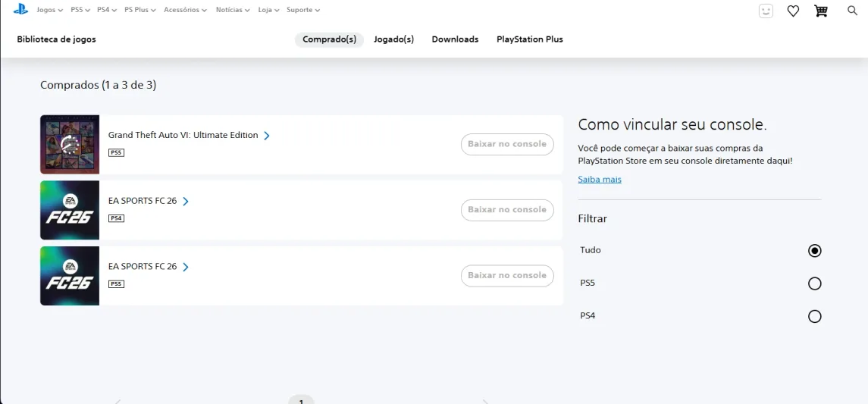Expand the PS4 navigation dropdown
The image size is (868, 404).
(x=106, y=10)
